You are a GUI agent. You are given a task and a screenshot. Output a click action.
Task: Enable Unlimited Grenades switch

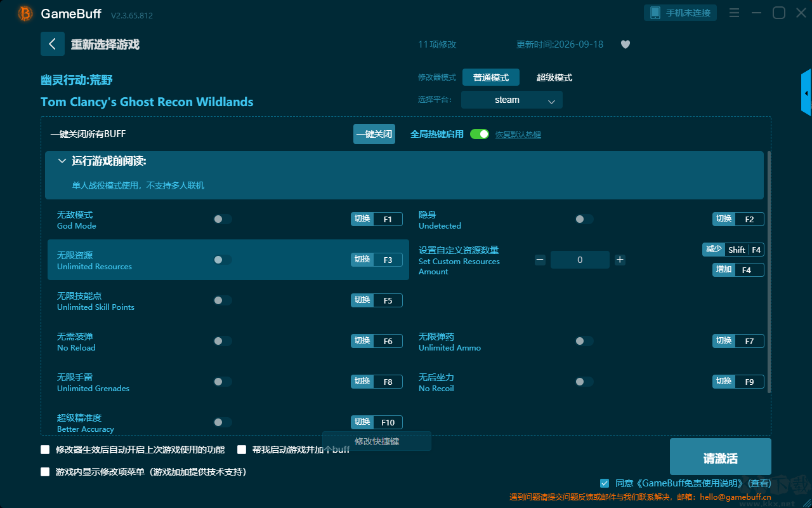223,382
